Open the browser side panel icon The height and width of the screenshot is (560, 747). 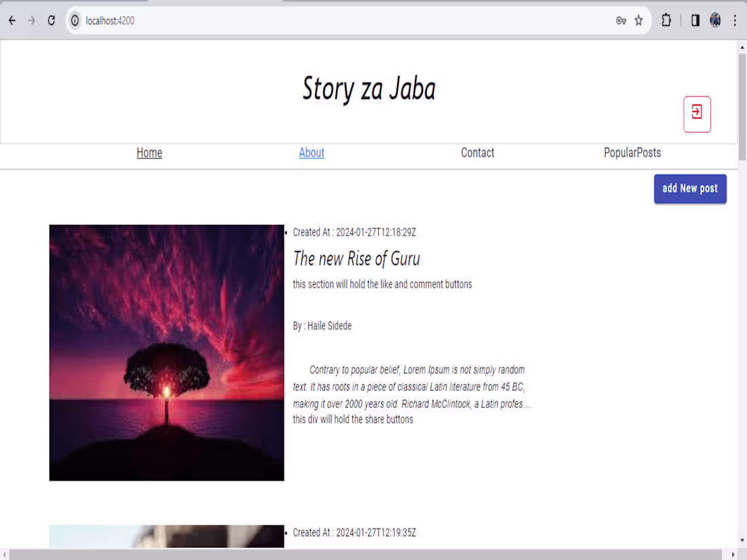tap(695, 20)
